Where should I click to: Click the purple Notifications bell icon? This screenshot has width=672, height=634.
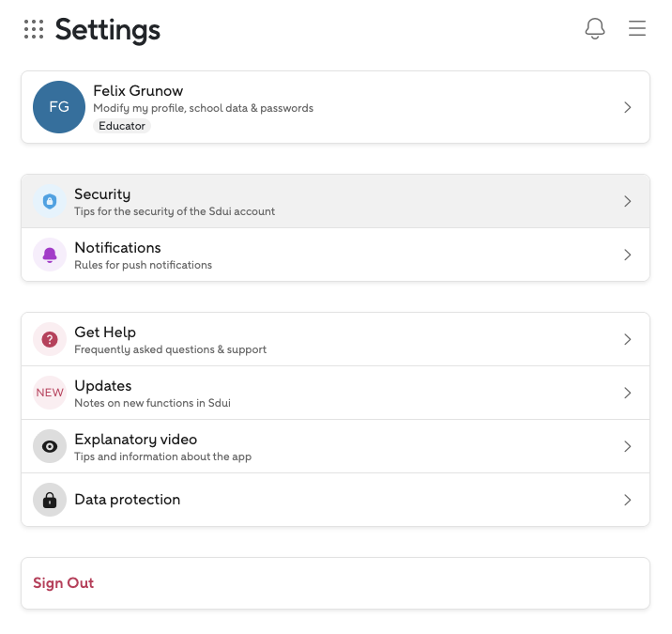(x=50, y=255)
